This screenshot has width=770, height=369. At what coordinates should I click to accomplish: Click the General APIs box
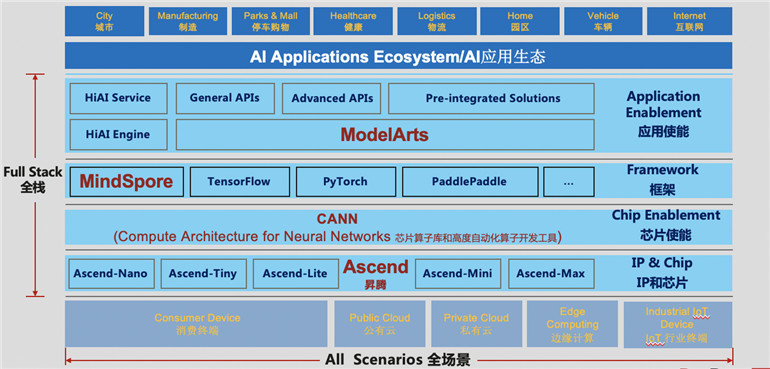225,98
